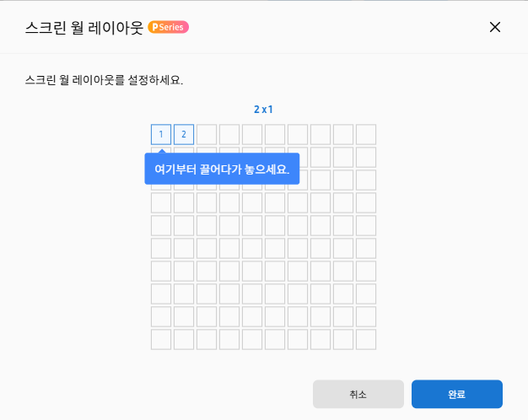This screenshot has height=420, width=528.
Task: Select grid cell numbered 2
Action: point(184,134)
